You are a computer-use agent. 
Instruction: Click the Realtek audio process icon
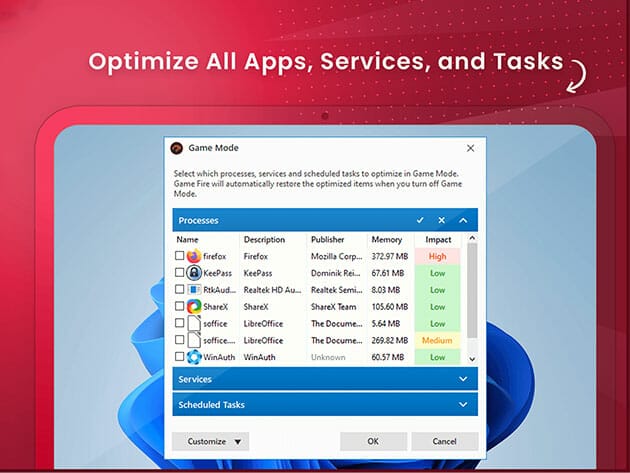click(194, 290)
